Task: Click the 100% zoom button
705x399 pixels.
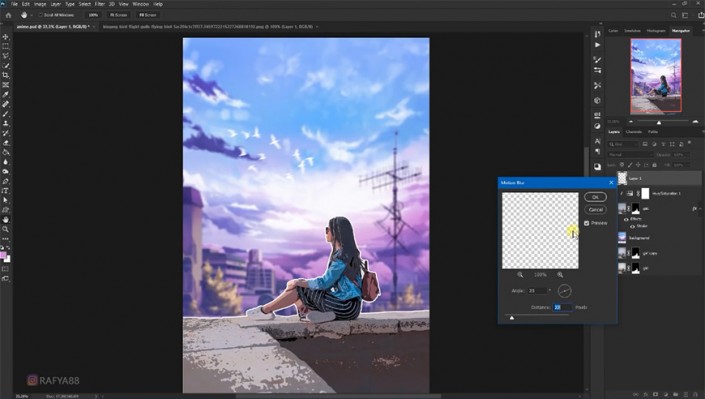Action: 93,15
